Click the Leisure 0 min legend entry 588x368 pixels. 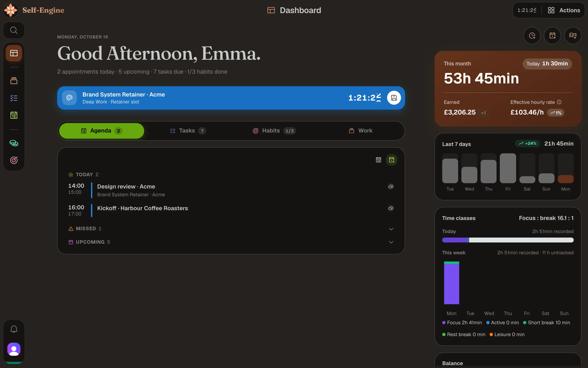pos(507,334)
